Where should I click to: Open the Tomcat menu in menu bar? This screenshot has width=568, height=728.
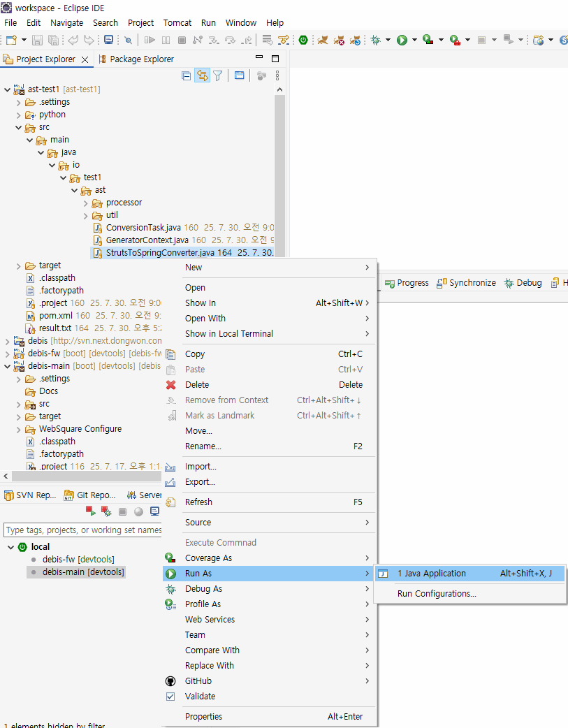click(177, 23)
